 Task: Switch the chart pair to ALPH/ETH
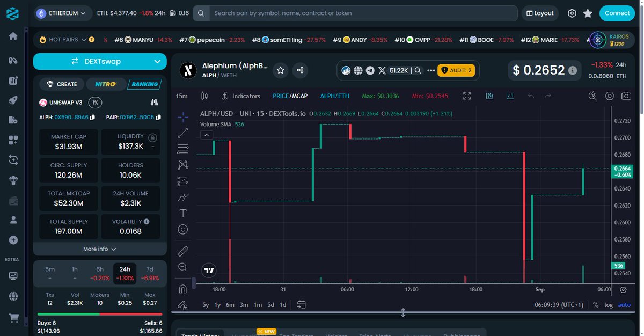pos(334,96)
